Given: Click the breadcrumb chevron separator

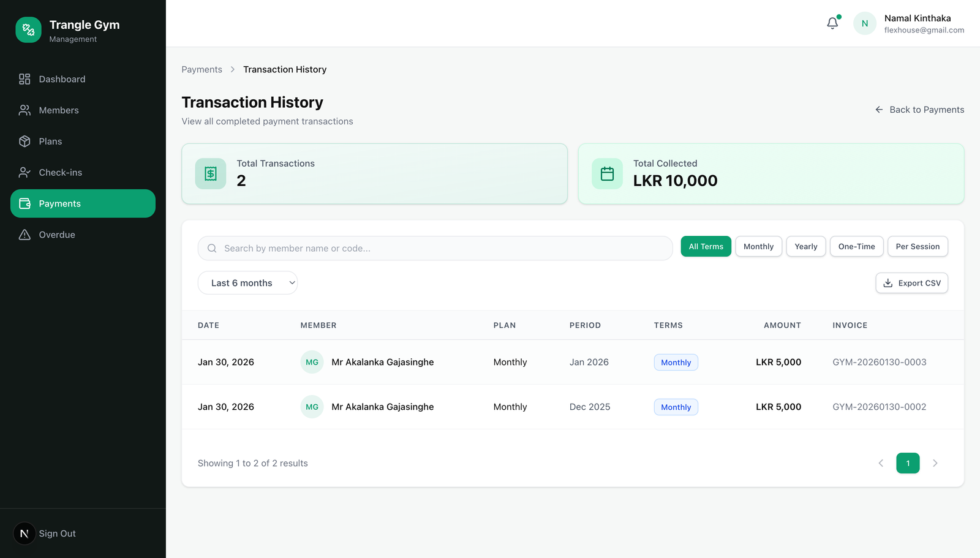Looking at the screenshot, I should point(233,70).
